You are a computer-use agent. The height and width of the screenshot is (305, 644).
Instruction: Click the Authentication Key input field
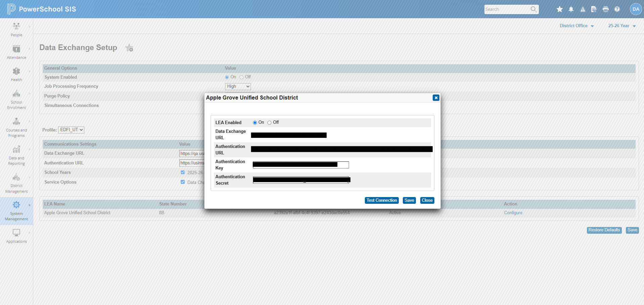click(x=301, y=165)
